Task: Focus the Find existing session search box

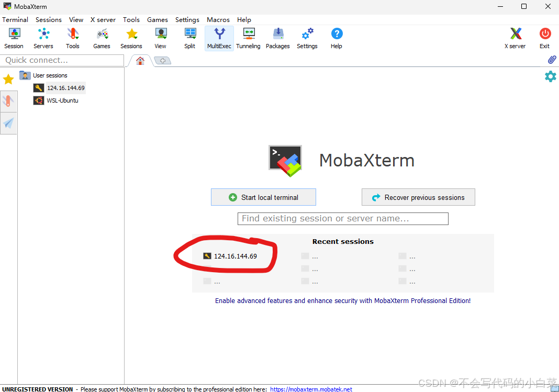Action: [343, 218]
